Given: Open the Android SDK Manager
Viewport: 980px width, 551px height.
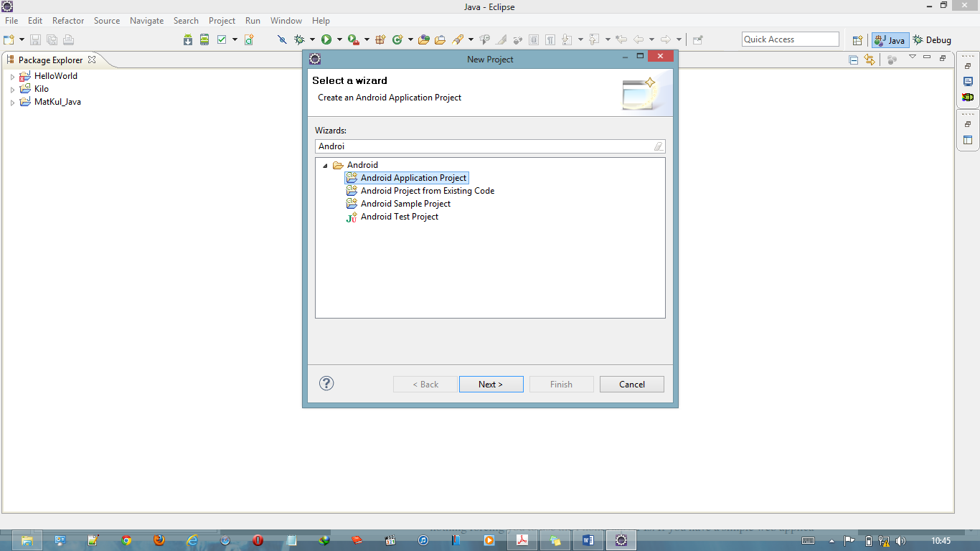Looking at the screenshot, I should [187, 39].
